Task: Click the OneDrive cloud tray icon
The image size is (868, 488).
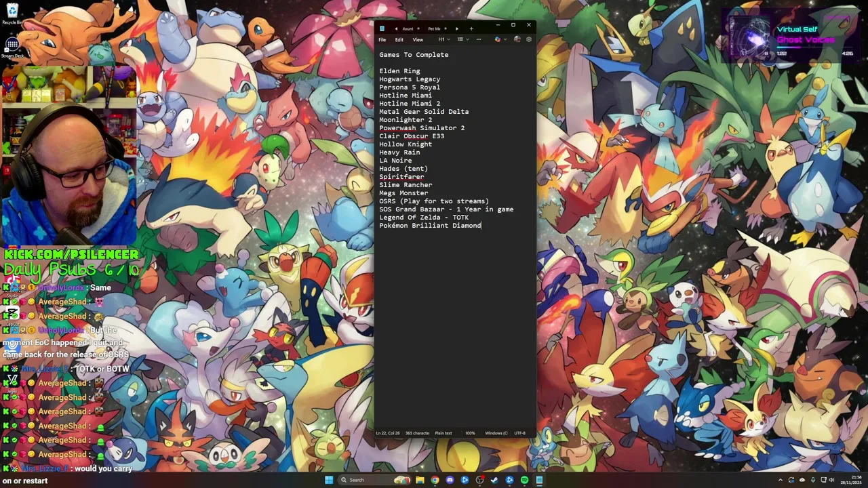Action: tap(802, 480)
